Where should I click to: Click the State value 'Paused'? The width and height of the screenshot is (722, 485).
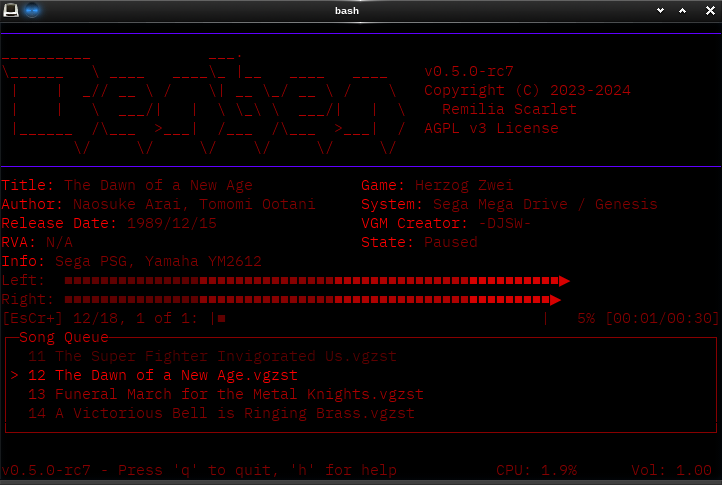coord(451,242)
